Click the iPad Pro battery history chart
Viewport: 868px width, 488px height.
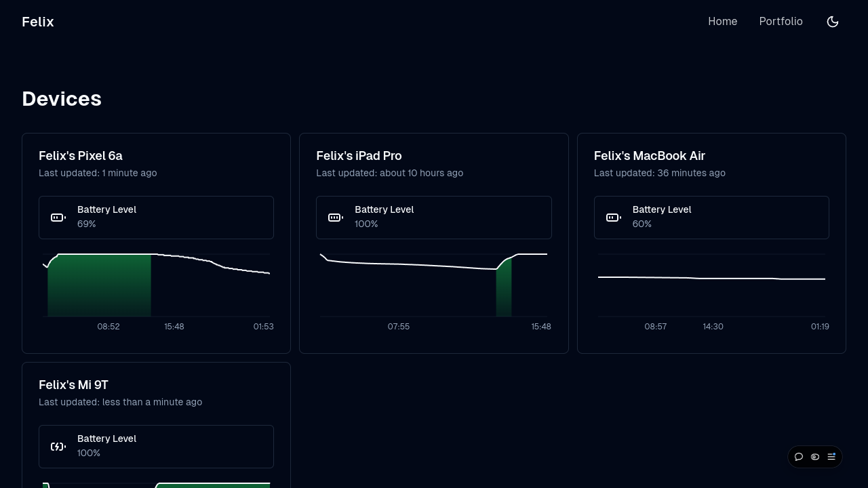tap(434, 285)
